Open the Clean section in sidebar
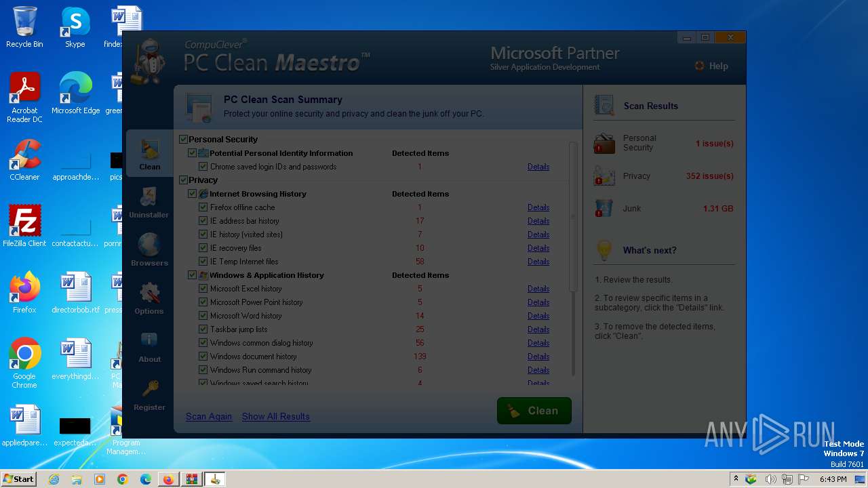The image size is (868, 488). tap(150, 154)
